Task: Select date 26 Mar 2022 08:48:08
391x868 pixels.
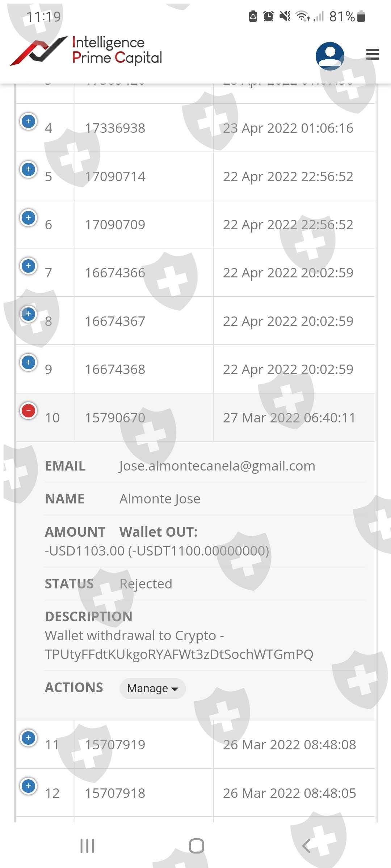Action: click(290, 745)
